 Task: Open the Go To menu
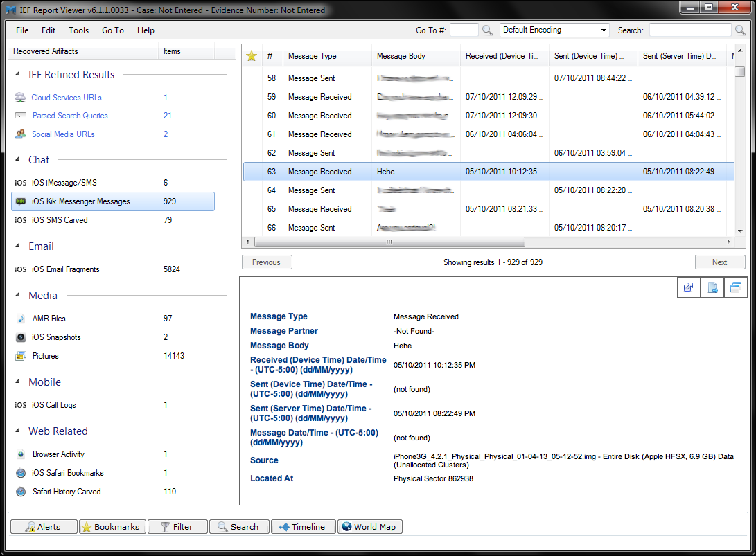(x=113, y=30)
